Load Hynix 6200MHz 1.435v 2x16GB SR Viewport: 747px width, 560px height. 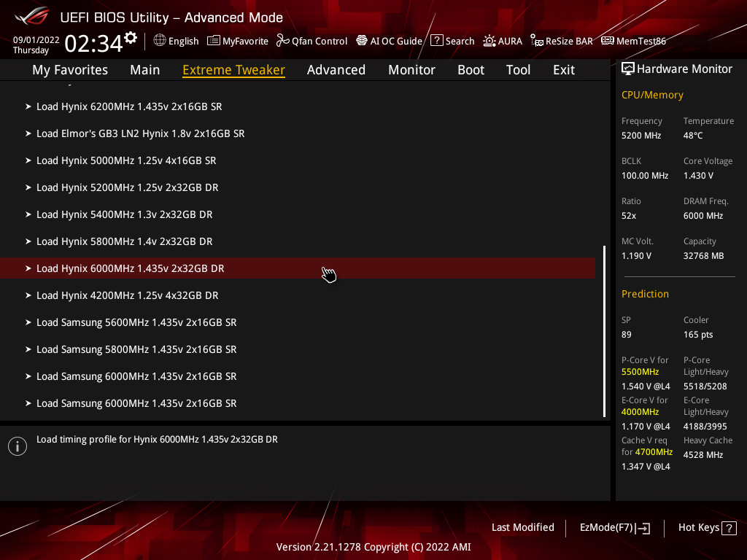(x=298, y=106)
